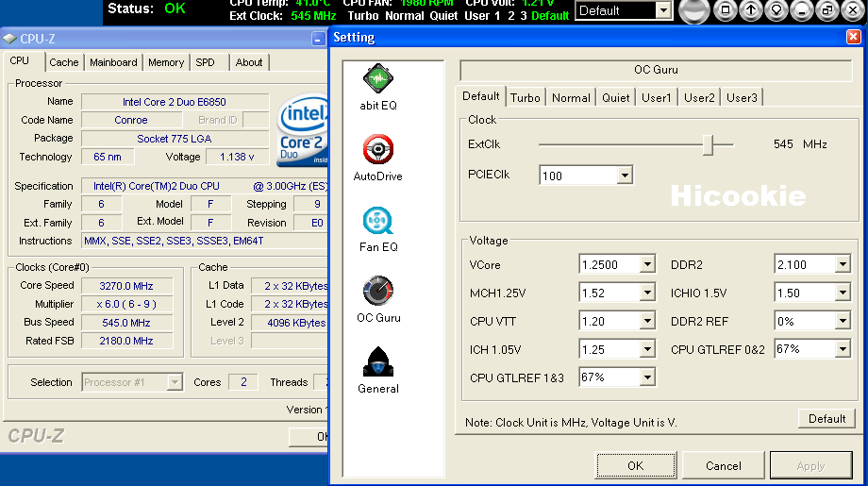Click the Bus Speed 545.0 MHz value
This screenshot has height=486, width=868.
[x=126, y=323]
